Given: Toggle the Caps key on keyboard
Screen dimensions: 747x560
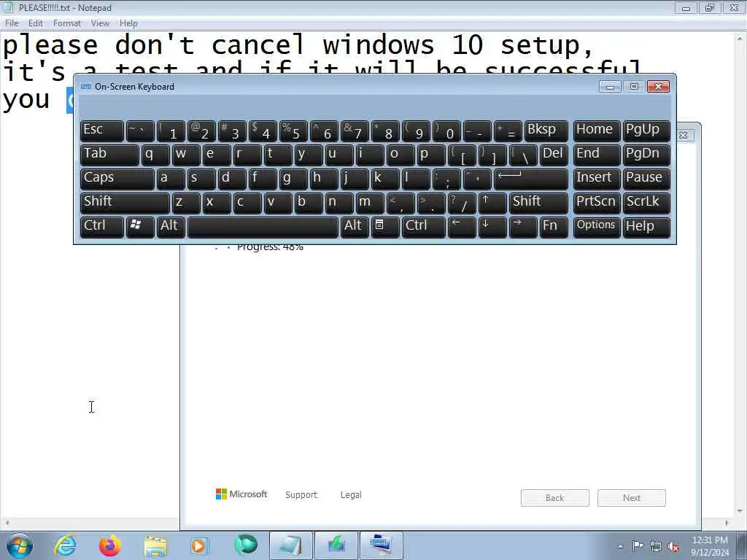Looking at the screenshot, I should coord(117,179).
